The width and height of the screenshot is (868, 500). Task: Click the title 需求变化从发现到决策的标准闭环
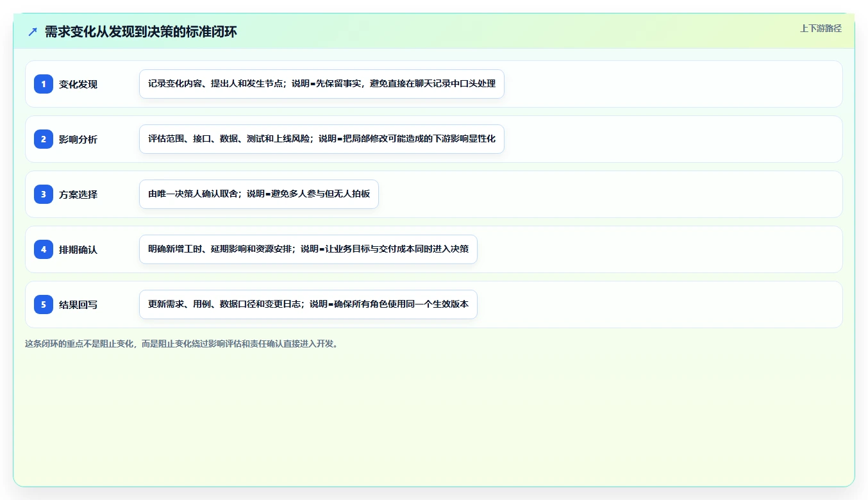pyautogui.click(x=140, y=31)
